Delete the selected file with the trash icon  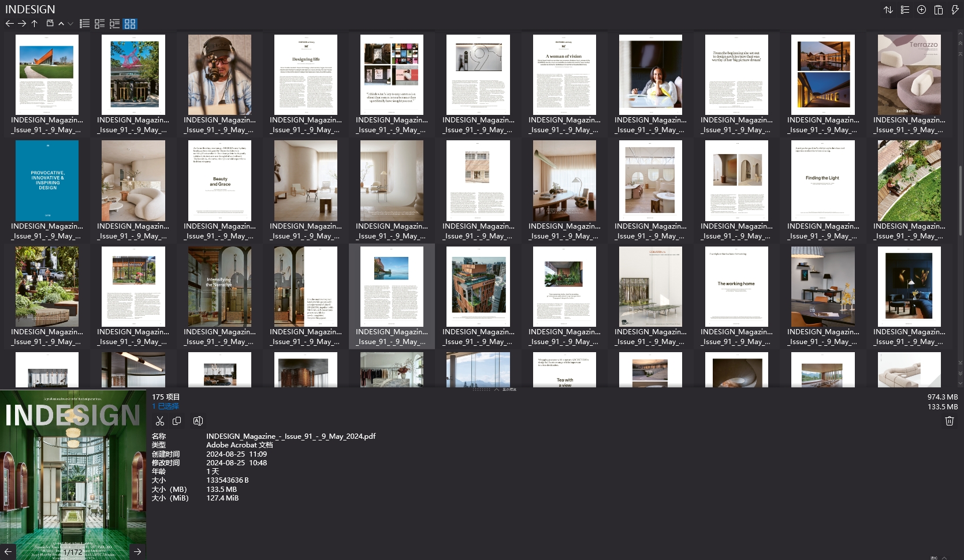point(949,421)
